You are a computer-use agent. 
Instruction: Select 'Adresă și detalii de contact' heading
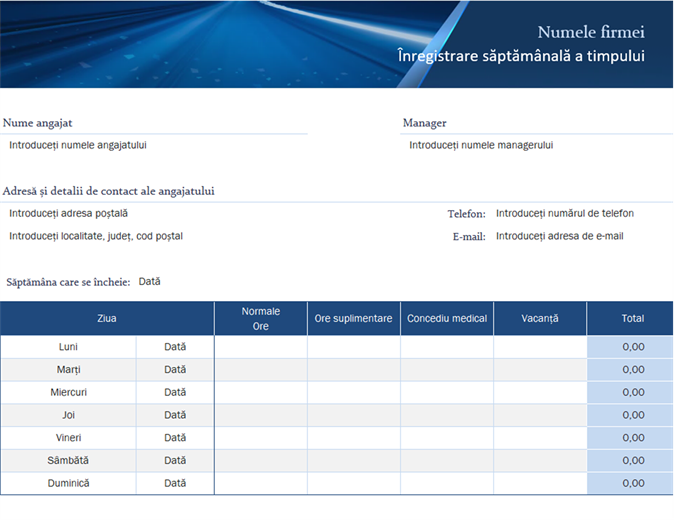108,191
